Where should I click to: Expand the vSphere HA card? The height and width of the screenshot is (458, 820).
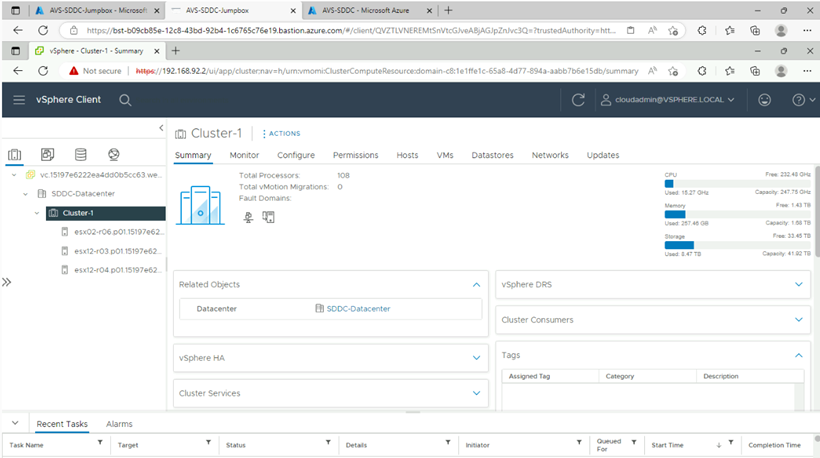tap(476, 358)
